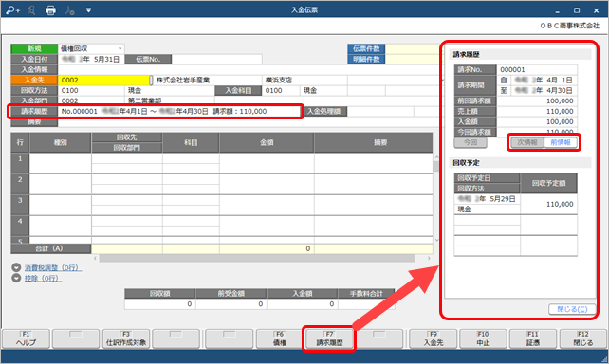Click 第二営業部 department text
The height and width of the screenshot is (364, 609).
144,100
